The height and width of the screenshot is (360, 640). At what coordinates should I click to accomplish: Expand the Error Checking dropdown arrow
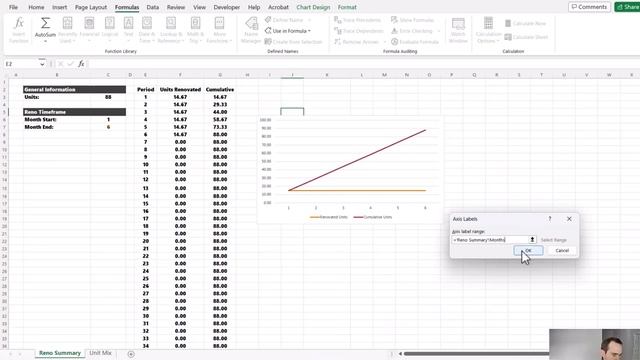439,31
